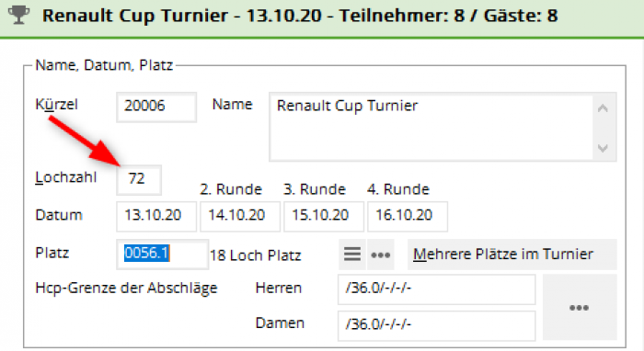
Task: Click the 3. Runde date field
Action: click(324, 216)
